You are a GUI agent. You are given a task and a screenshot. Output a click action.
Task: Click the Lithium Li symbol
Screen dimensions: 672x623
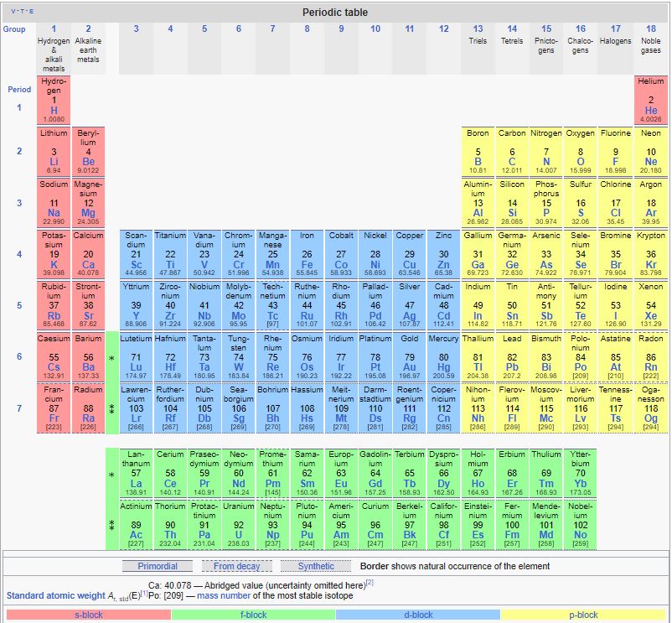(x=54, y=162)
